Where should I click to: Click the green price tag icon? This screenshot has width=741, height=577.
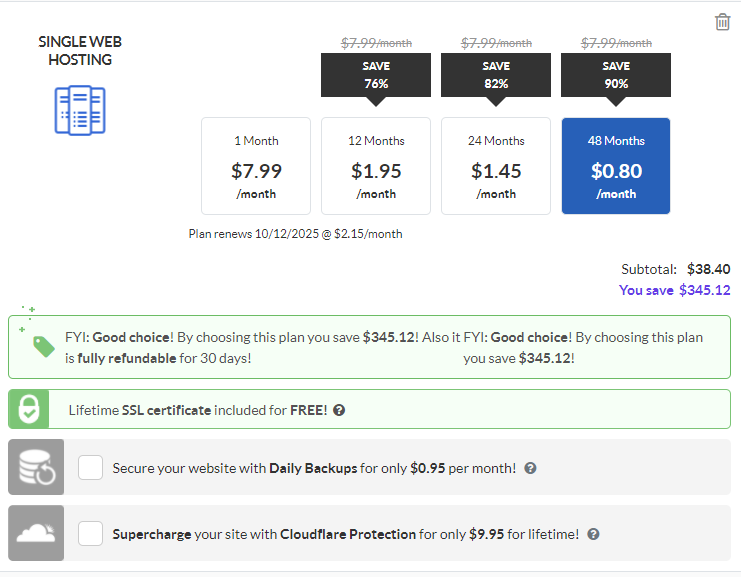tap(43, 346)
